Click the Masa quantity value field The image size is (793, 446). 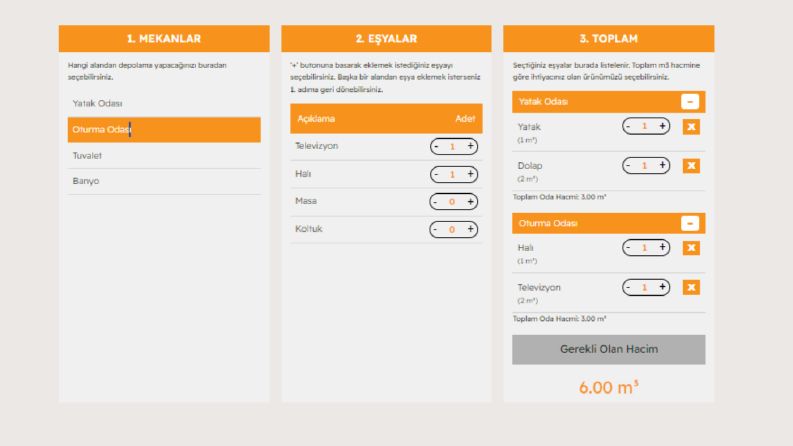[x=452, y=202]
